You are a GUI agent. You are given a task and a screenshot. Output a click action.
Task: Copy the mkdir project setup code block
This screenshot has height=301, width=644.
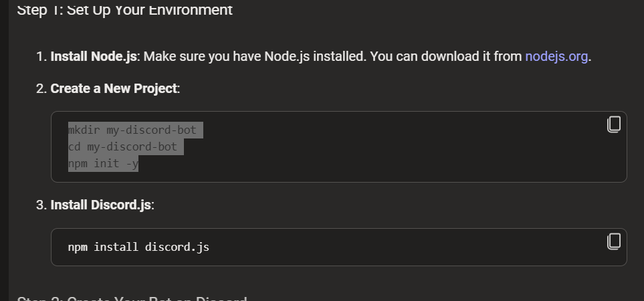coord(613,124)
